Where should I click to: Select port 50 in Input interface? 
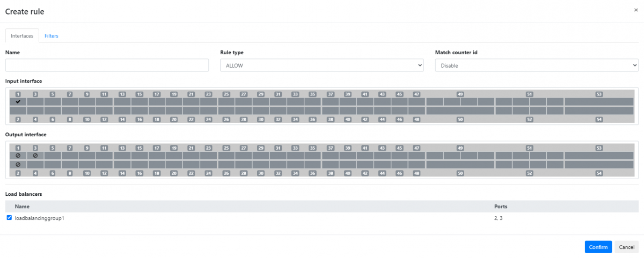(460, 110)
